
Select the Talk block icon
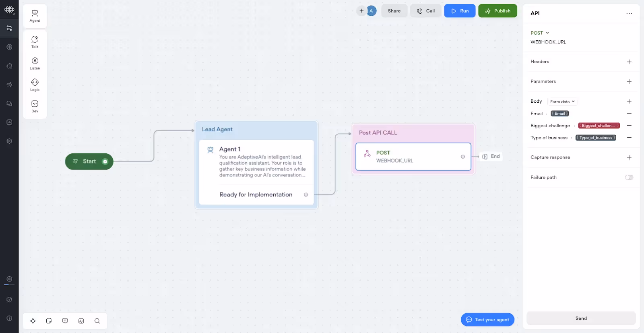point(35,41)
